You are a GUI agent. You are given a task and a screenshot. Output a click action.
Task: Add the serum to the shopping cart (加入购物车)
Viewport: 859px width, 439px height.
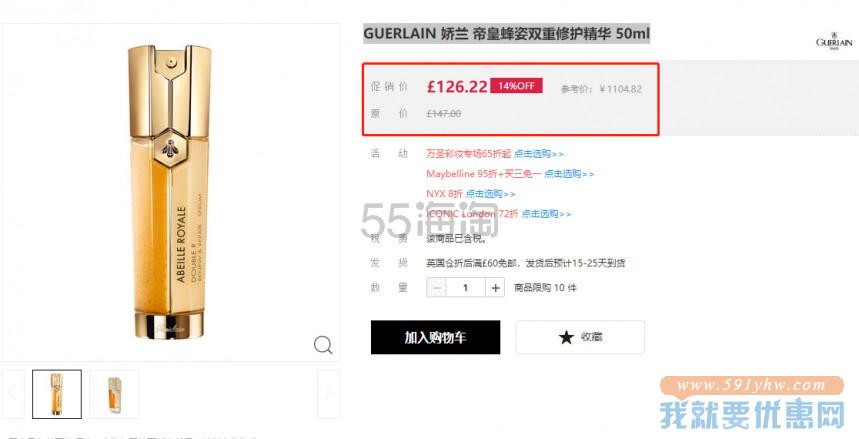[436, 337]
